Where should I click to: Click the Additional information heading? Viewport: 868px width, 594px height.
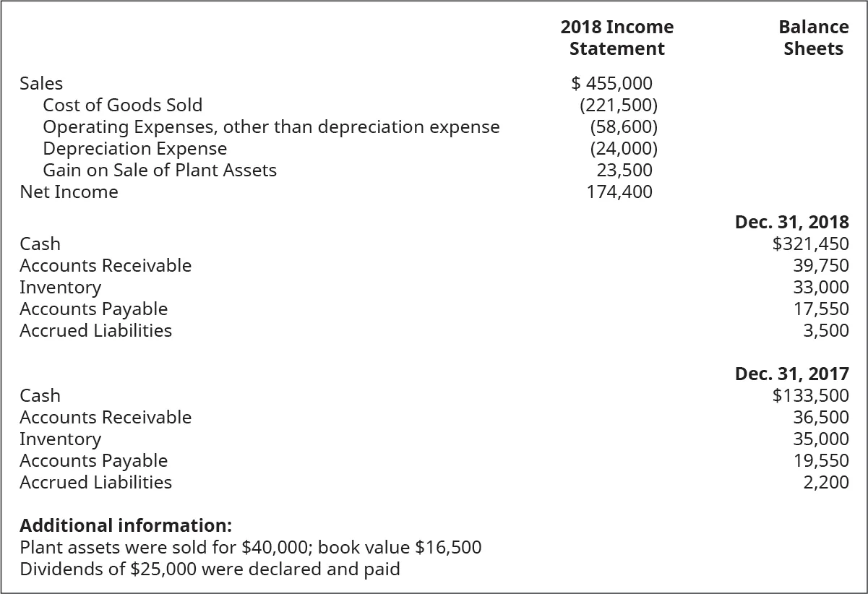point(126,525)
